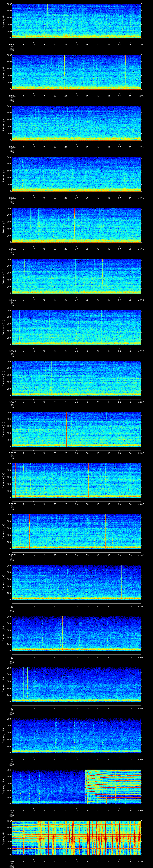Click the 13:40:00 start time label
153x868 pixels.
12,555
